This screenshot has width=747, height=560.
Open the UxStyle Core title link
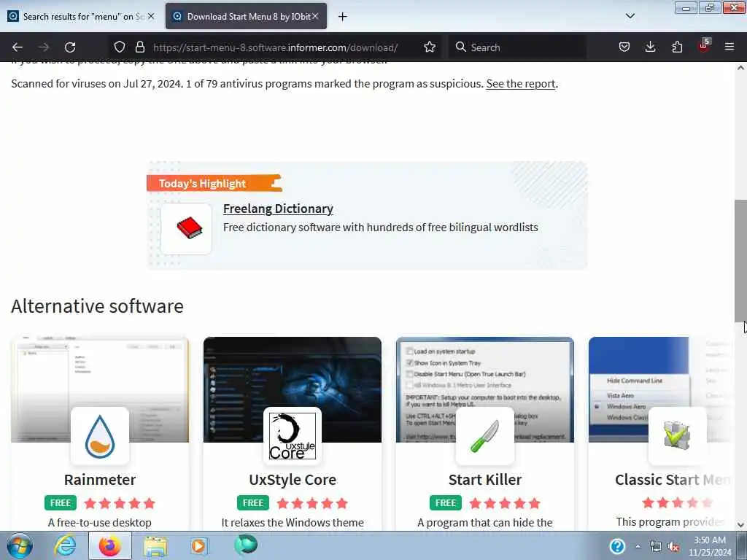click(x=293, y=480)
